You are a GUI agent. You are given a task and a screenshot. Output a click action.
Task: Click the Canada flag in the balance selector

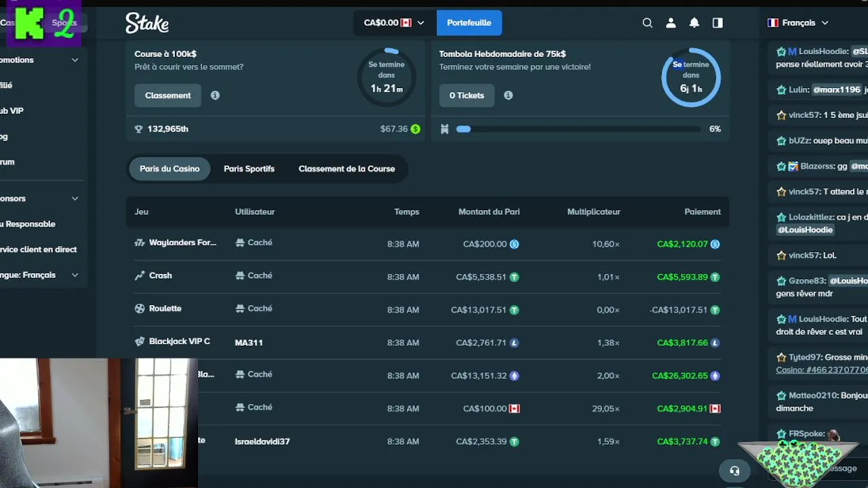[x=406, y=23]
